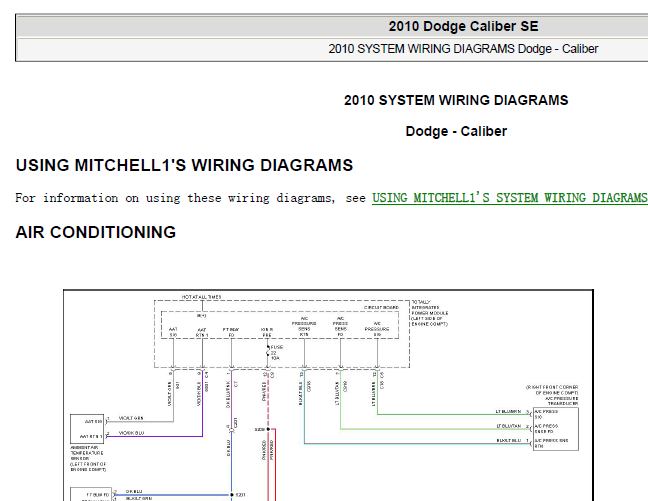The width and height of the screenshot is (648, 501).
Task: Click the 'AIR CONDITIONING' section heading
Action: (x=96, y=232)
